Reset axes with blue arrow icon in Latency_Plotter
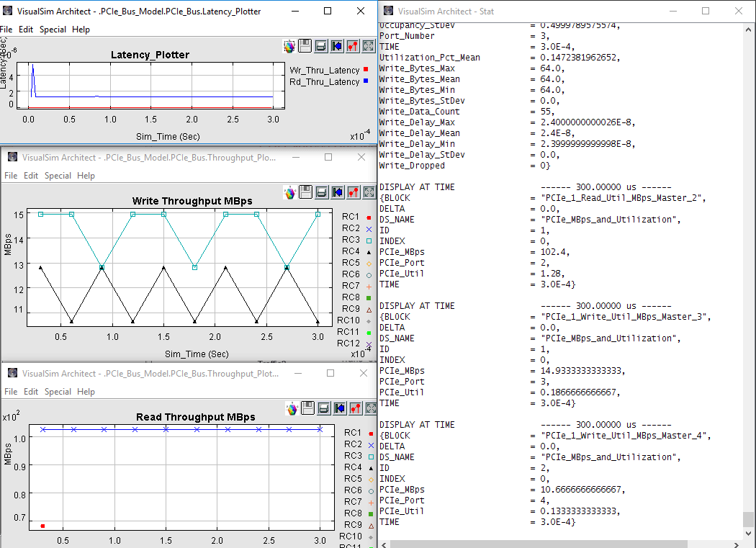The image size is (756, 548). (337, 46)
